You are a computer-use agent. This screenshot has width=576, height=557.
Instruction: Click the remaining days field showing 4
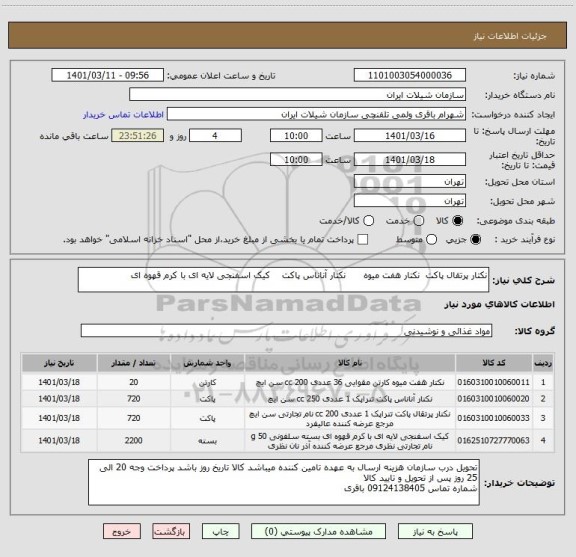pos(215,136)
